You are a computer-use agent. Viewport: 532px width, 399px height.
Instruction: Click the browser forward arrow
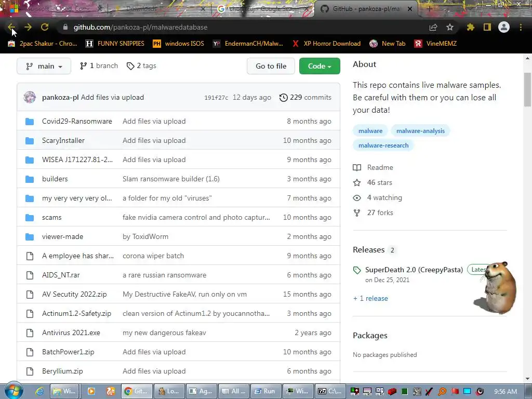pos(28,27)
